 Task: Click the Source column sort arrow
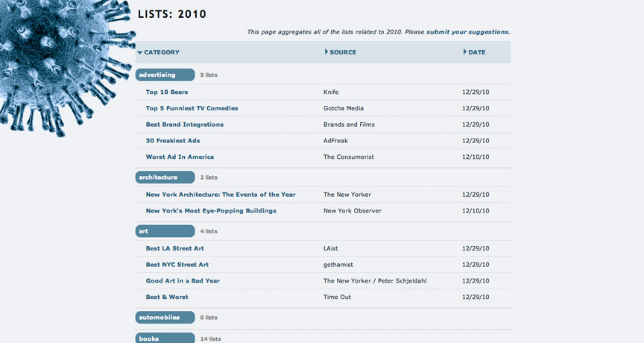pos(326,51)
